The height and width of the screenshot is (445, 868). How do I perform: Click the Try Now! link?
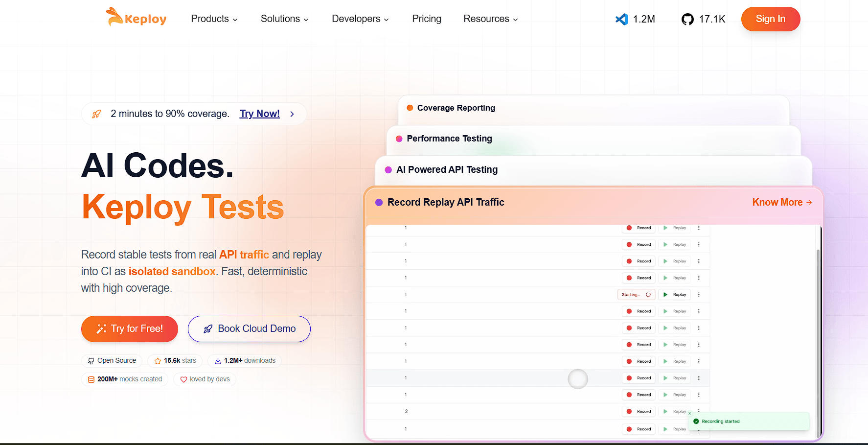[259, 114]
